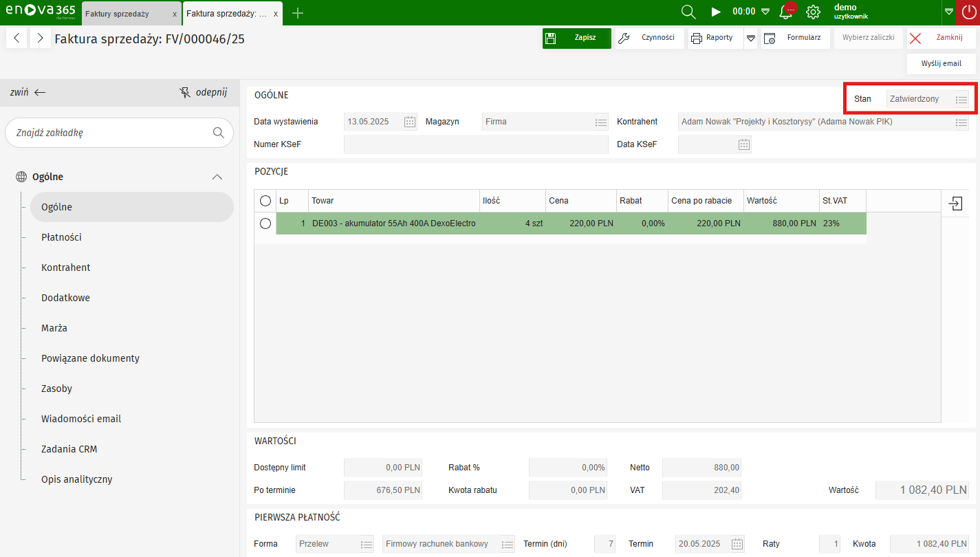
Task: Open settings gear icon
Action: (x=813, y=12)
